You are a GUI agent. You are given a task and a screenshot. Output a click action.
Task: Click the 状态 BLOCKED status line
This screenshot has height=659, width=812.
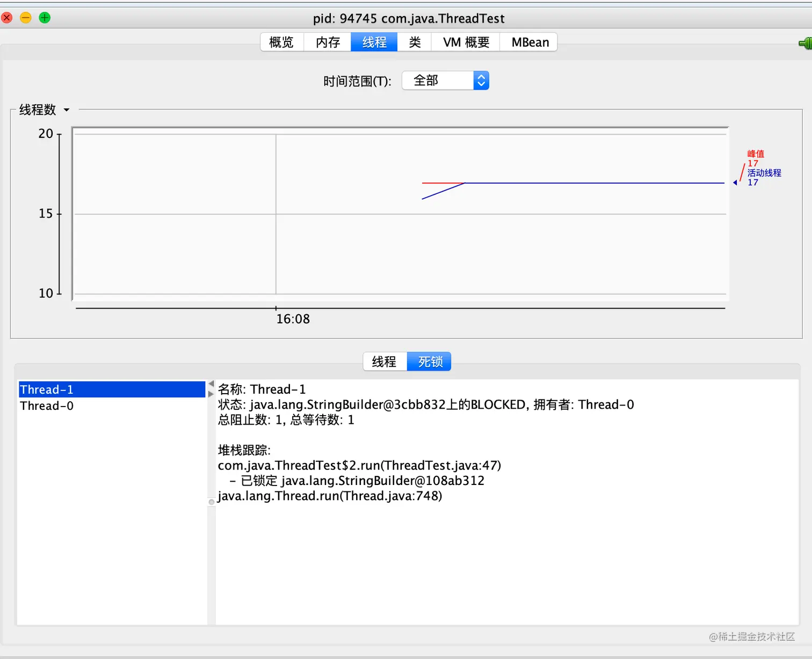point(426,404)
